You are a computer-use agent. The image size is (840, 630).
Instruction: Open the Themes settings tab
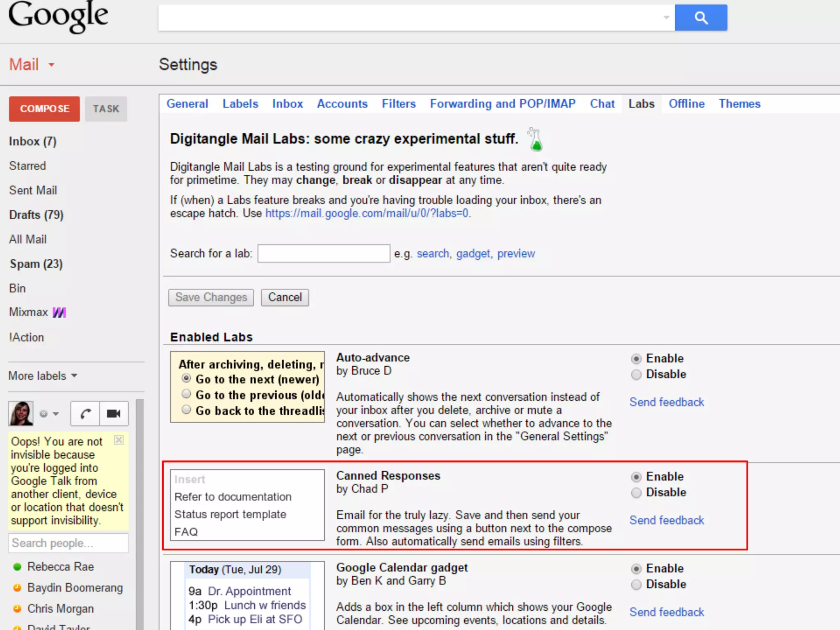click(739, 104)
